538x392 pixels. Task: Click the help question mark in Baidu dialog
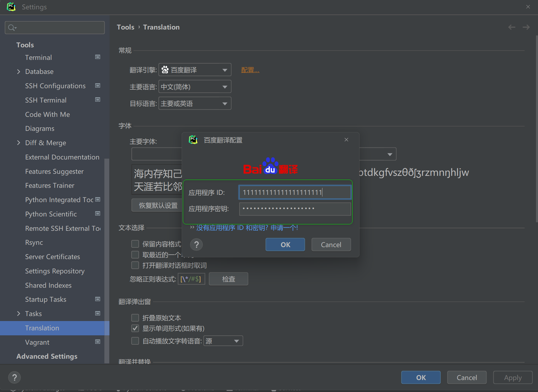click(197, 245)
